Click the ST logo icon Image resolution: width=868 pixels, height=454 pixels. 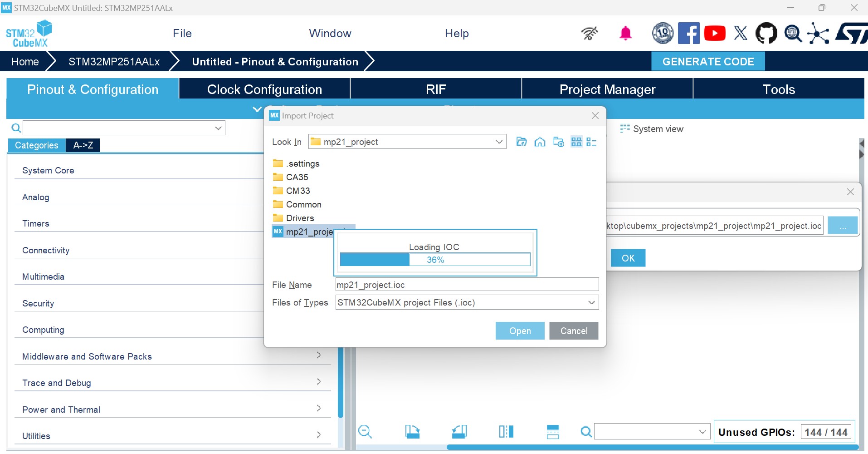[x=852, y=33]
